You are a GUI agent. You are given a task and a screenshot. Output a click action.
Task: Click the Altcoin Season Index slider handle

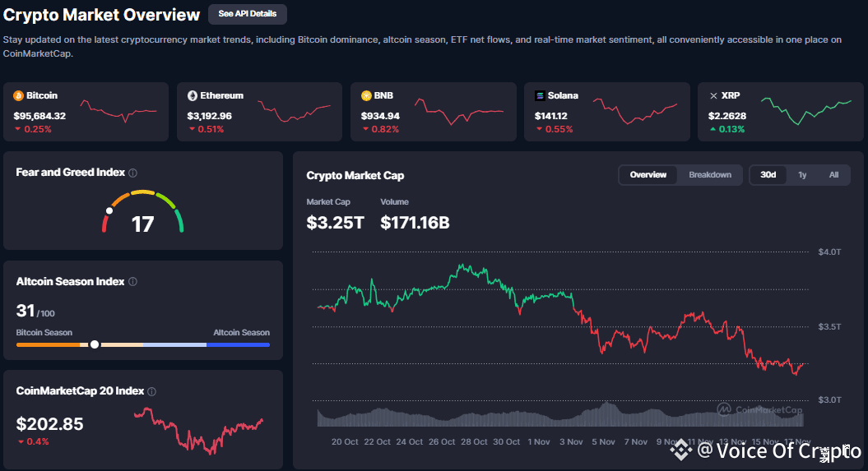95,344
